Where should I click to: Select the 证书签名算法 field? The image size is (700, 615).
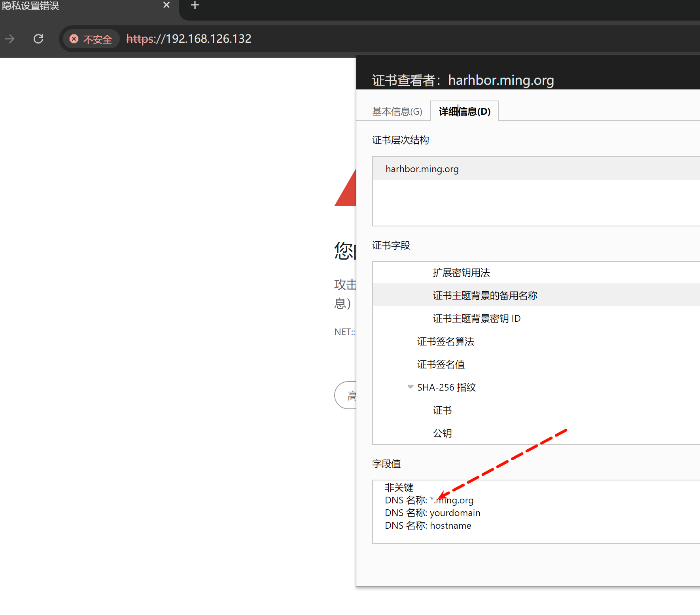(x=445, y=342)
